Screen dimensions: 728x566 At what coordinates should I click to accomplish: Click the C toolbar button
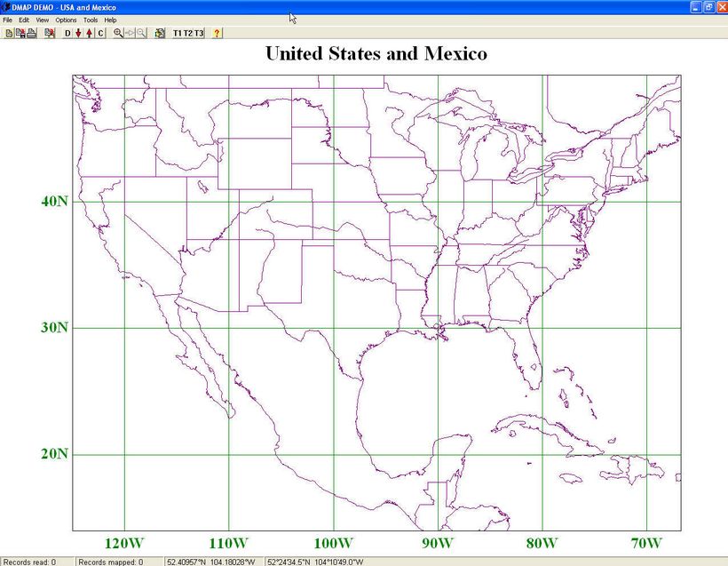click(x=100, y=33)
